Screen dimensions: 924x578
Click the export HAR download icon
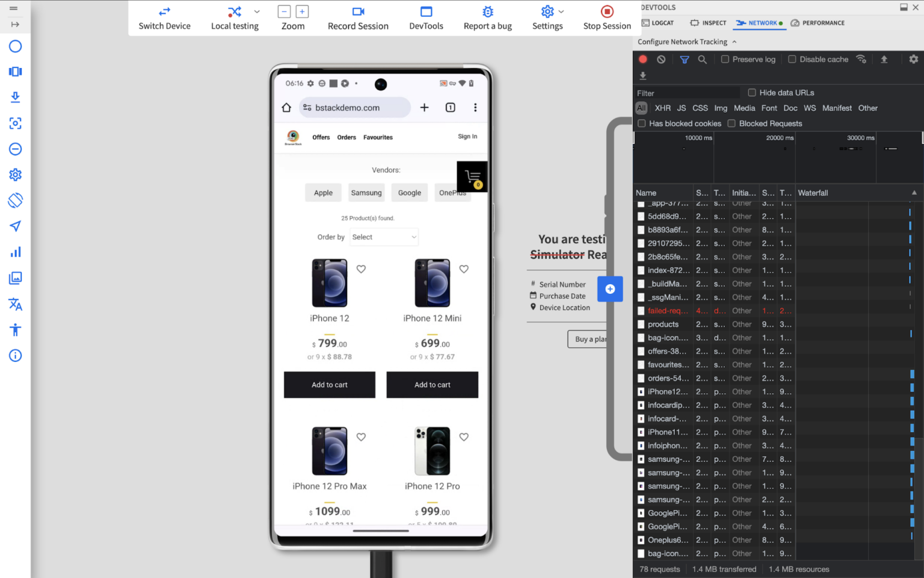click(643, 75)
